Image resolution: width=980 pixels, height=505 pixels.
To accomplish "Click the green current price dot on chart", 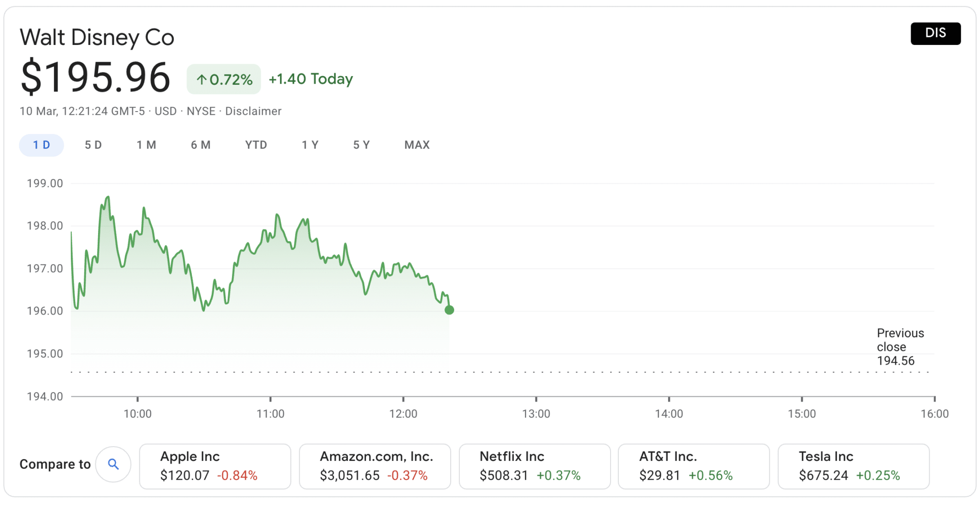I will coord(449,310).
